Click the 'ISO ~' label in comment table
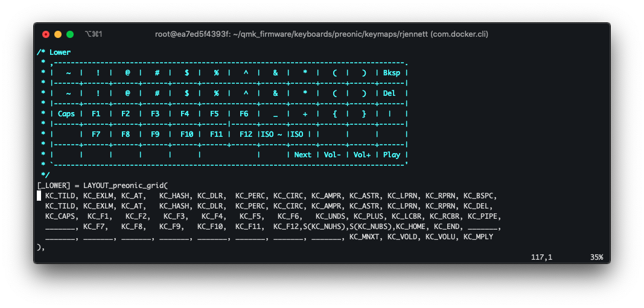 [x=272, y=134]
